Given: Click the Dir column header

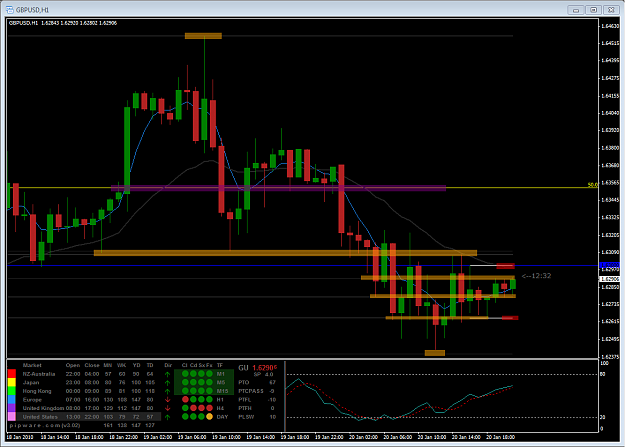Looking at the screenshot, I should [x=168, y=365].
